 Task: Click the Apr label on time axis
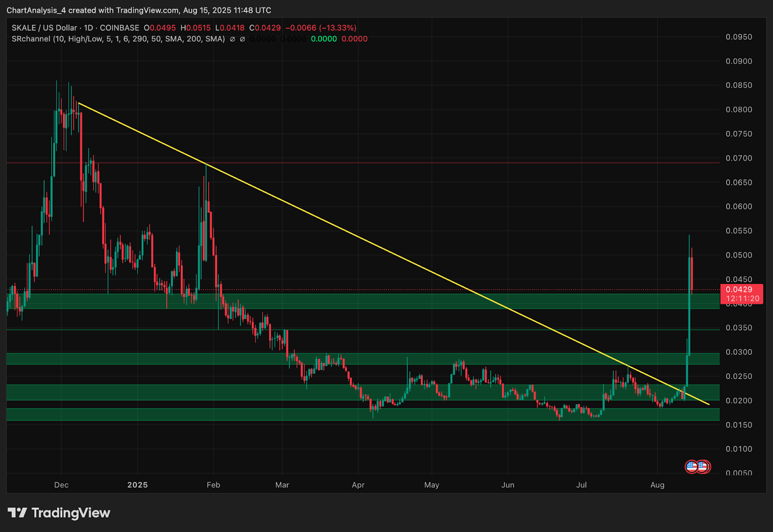tap(358, 485)
